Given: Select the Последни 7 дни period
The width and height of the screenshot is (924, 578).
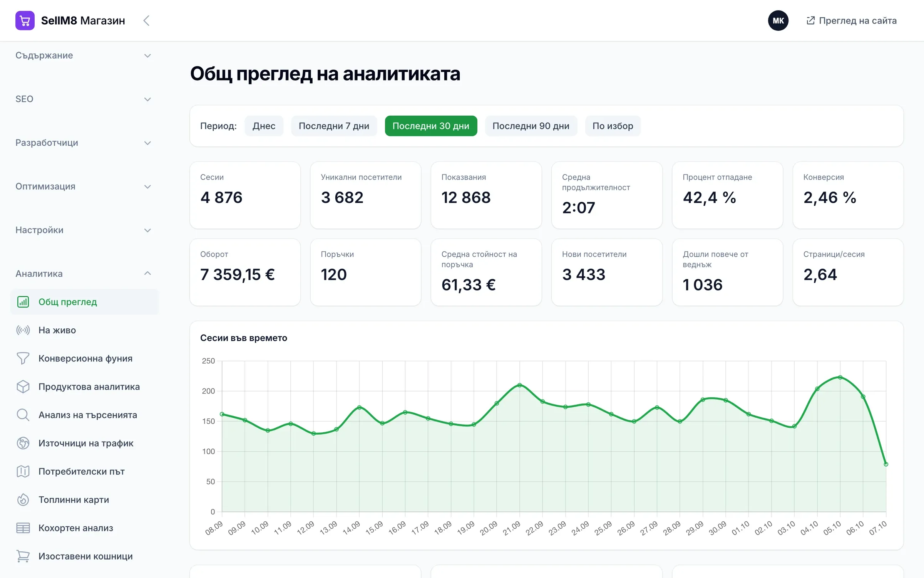Looking at the screenshot, I should click(x=334, y=126).
